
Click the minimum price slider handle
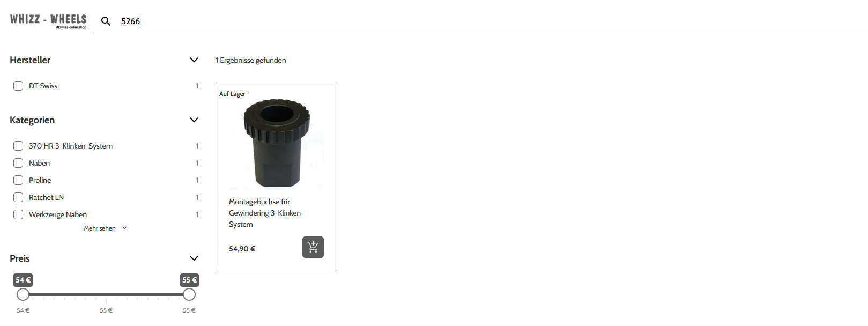point(23,294)
